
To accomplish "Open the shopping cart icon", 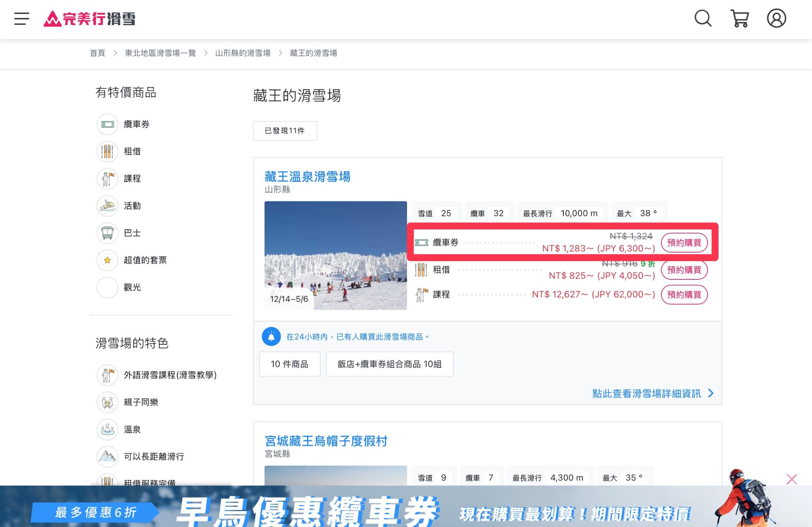I will 740,19.
